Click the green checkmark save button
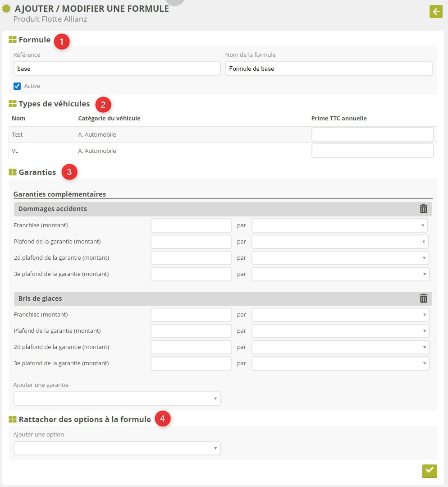This screenshot has height=487, width=448. coord(430,470)
